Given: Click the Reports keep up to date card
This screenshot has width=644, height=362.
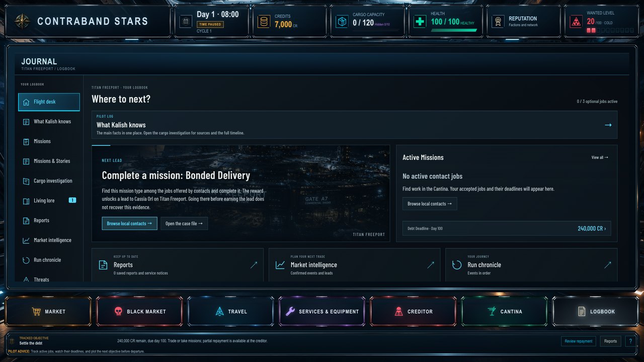Looking at the screenshot, I should click(178, 264).
